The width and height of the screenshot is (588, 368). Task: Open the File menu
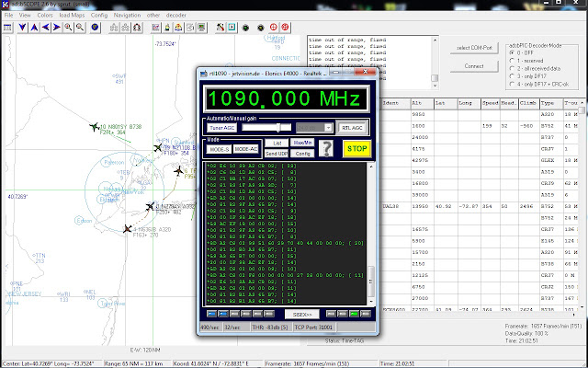pyautogui.click(x=8, y=16)
